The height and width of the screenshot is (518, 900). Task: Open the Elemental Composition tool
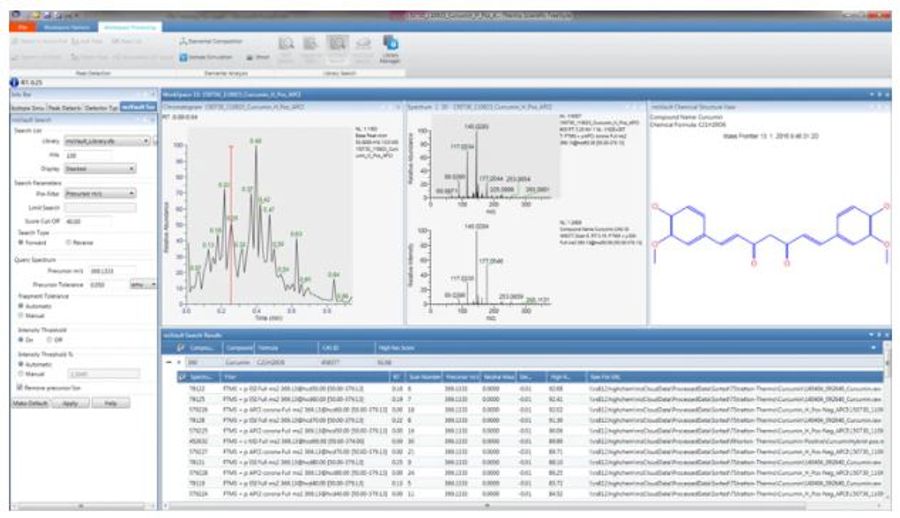click(210, 41)
